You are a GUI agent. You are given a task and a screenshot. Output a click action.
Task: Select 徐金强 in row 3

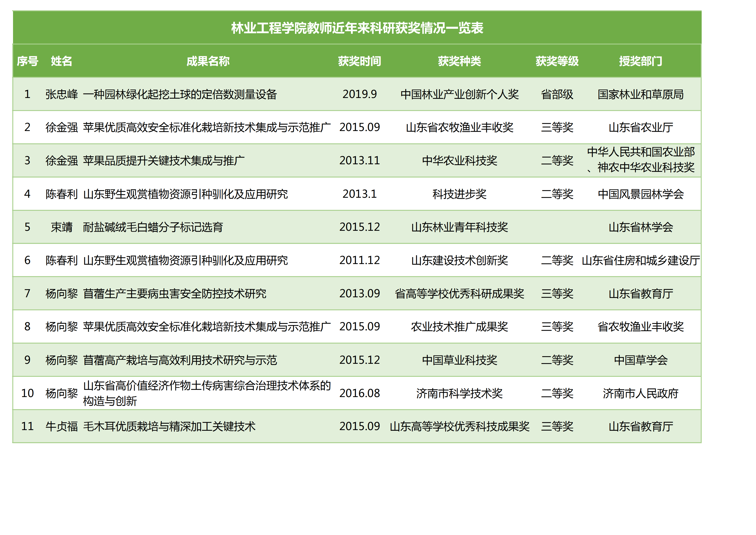click(62, 160)
